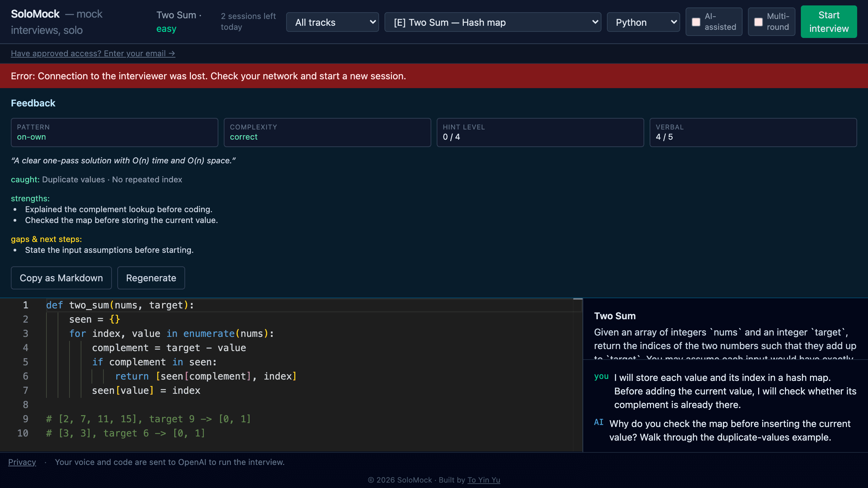Click the quoted one-pass solution summary
This screenshot has width=868, height=488.
(x=123, y=161)
